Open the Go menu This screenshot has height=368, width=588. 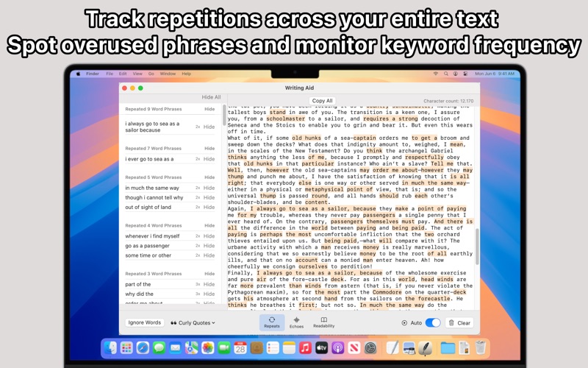pos(151,74)
